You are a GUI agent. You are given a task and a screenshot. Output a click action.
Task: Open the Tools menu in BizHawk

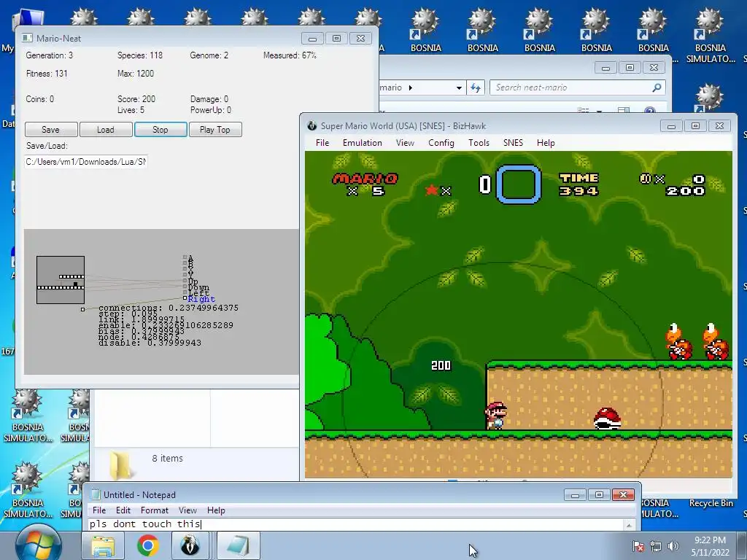[479, 143]
